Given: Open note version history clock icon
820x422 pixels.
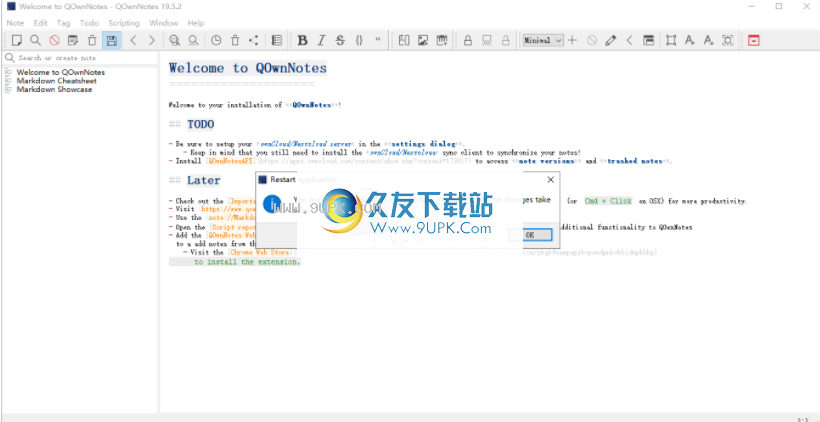Looking at the screenshot, I should (x=216, y=40).
